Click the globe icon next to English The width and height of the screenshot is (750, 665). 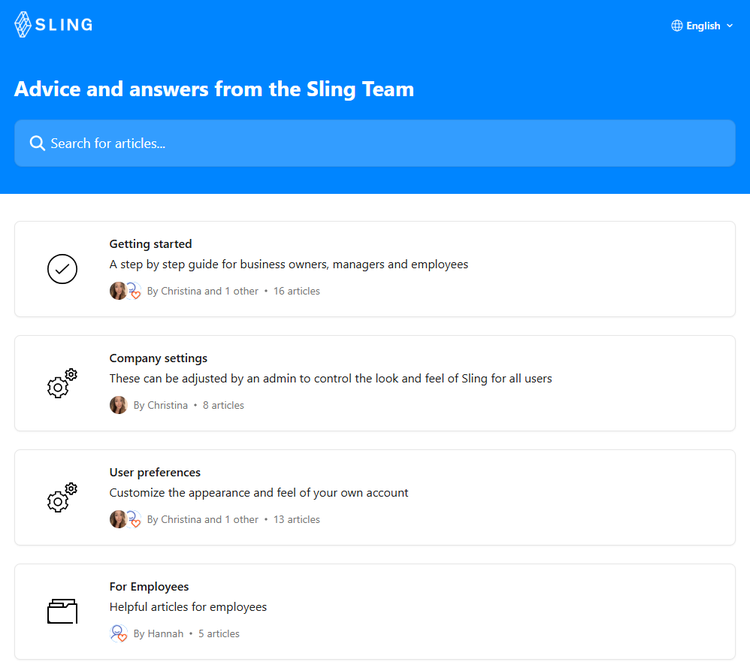(x=677, y=26)
